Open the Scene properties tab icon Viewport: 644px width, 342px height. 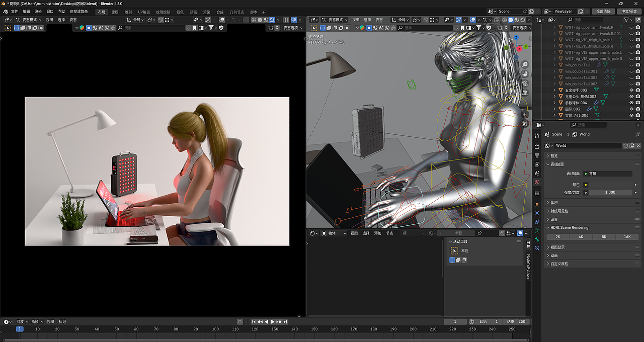(537, 174)
